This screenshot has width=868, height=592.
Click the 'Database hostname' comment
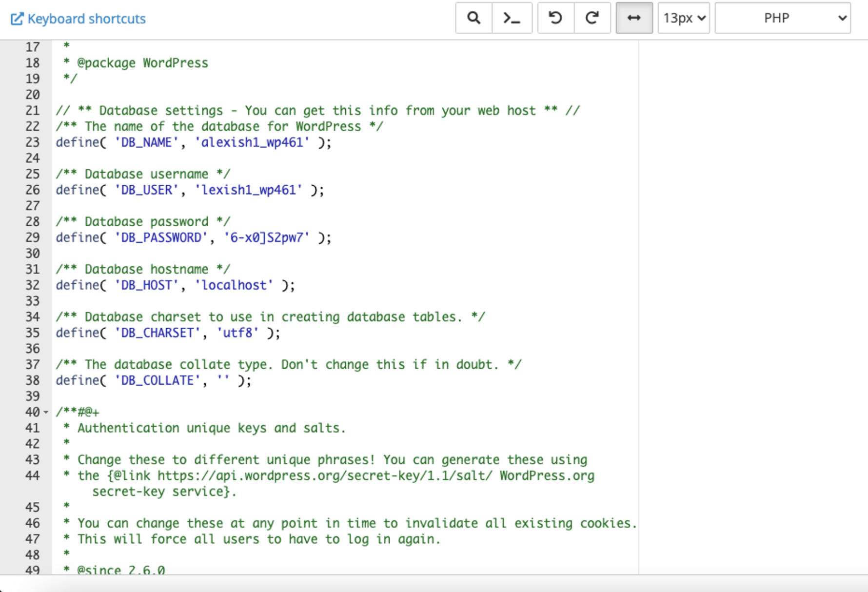click(143, 269)
